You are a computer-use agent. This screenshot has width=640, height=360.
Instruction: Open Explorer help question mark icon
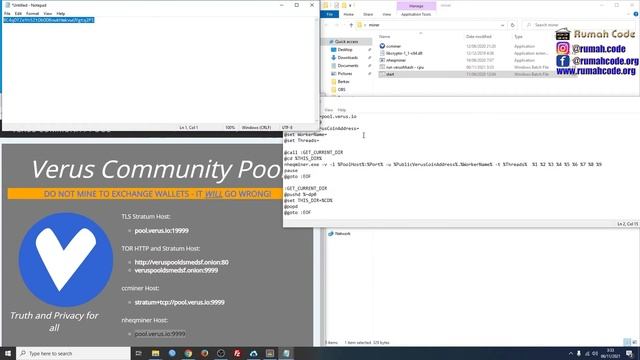[x=636, y=14]
